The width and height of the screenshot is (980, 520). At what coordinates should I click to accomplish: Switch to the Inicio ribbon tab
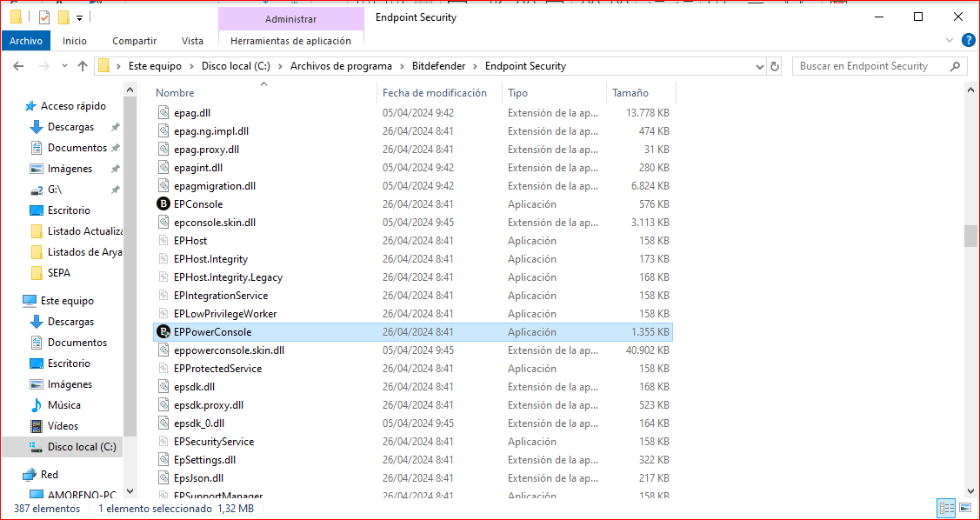coord(75,41)
